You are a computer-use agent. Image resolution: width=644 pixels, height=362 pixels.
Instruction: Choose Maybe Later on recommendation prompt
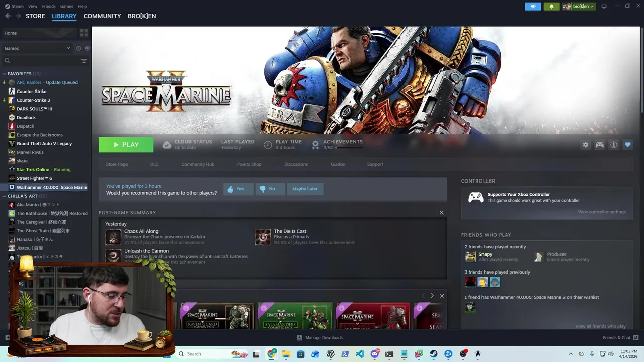305,189
